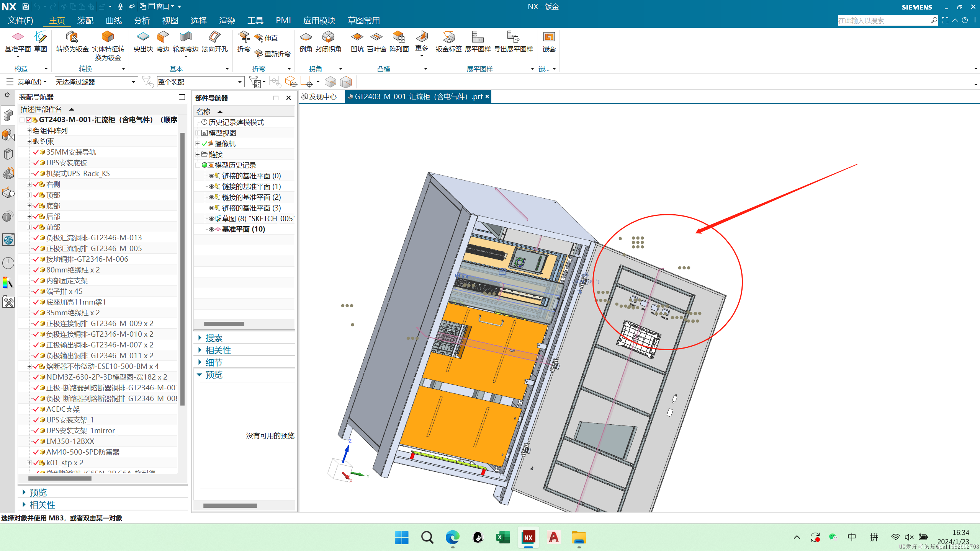The width and height of the screenshot is (980, 551).
Task: Open the PMI ribbon tab
Action: point(283,20)
